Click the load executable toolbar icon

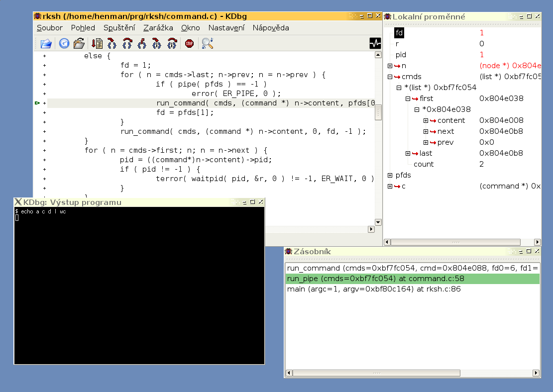(79, 43)
